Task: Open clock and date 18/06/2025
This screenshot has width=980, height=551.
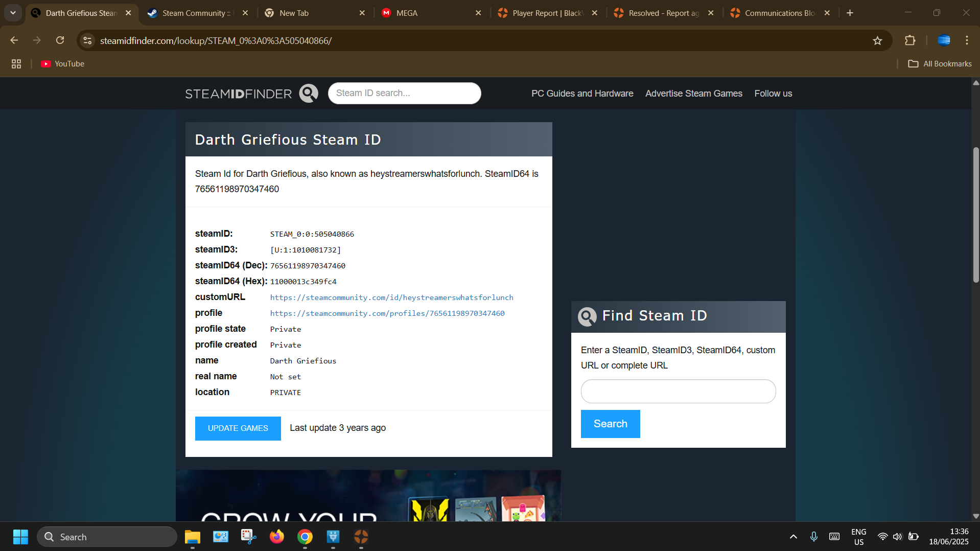Action: click(x=948, y=537)
